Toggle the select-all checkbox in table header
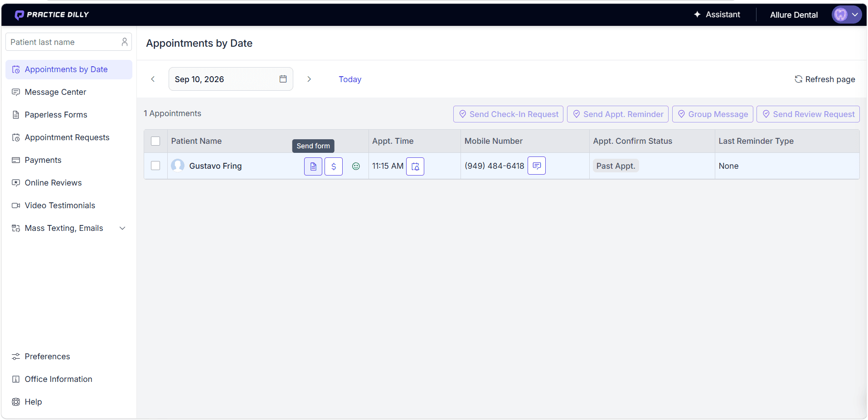This screenshot has height=420, width=868. 155,141
